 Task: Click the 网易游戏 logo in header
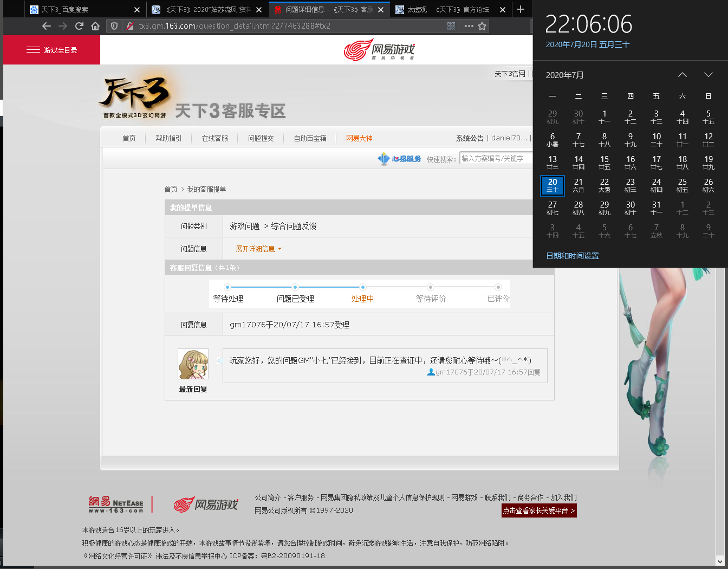pos(379,50)
